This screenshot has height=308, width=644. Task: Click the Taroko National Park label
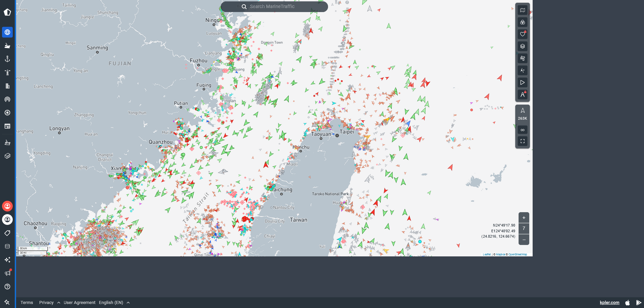[x=330, y=194]
